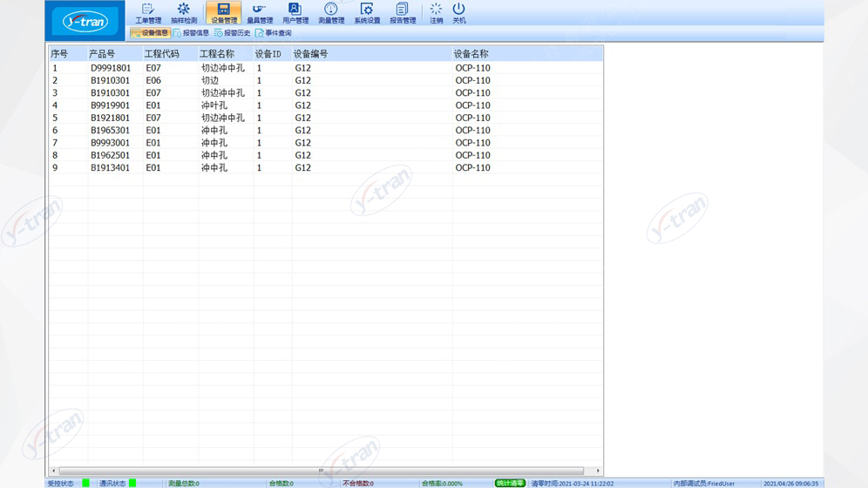Select product number B1962501

[x=111, y=155]
